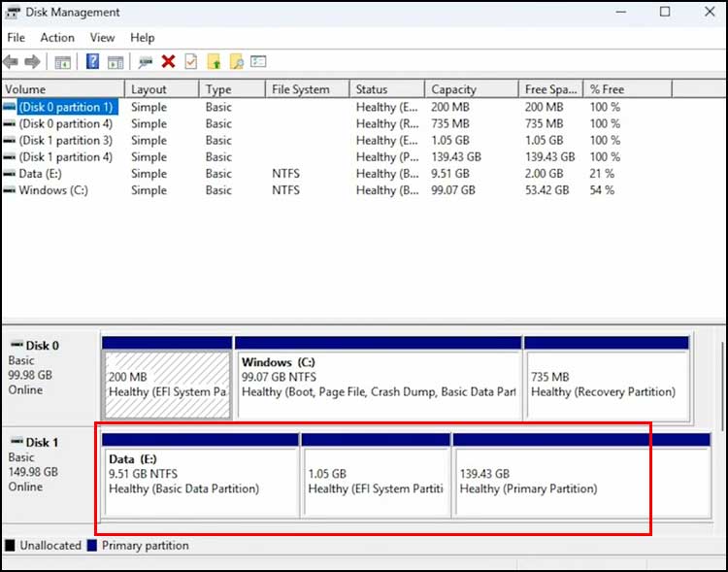
Task: Click the folder with magnifier icon
Action: point(236,61)
